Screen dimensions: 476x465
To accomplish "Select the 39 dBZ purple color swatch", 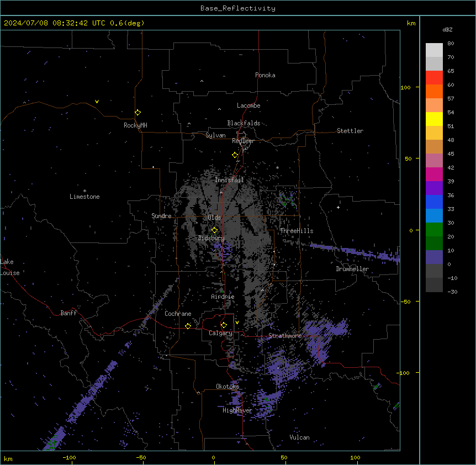I will point(434,188).
